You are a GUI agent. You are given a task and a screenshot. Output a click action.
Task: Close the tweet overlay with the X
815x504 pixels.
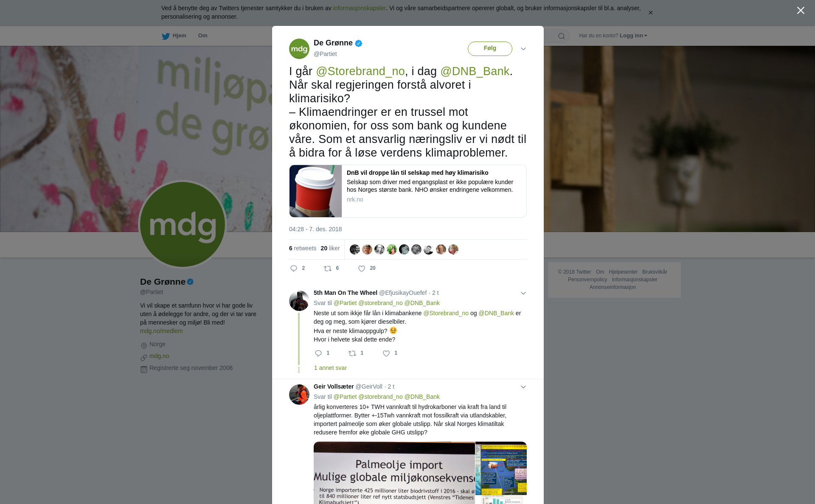click(x=801, y=10)
